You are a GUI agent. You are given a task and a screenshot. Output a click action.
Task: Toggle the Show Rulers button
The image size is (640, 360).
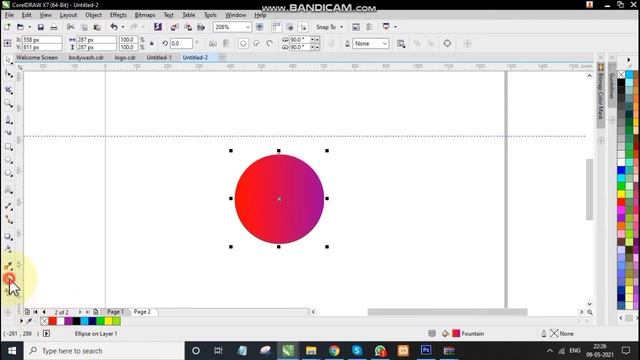pos(276,27)
